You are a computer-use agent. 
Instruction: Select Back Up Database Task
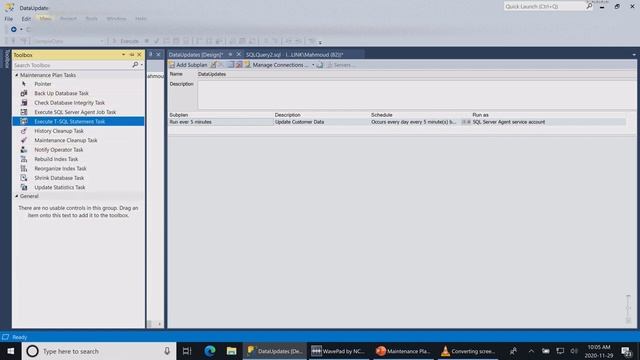61,93
